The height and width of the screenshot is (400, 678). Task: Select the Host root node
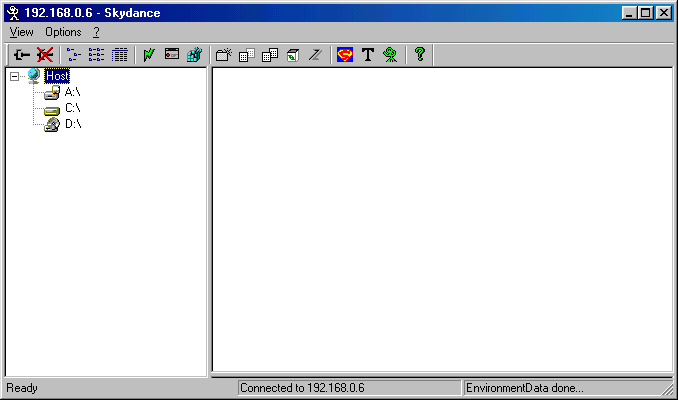pos(57,76)
